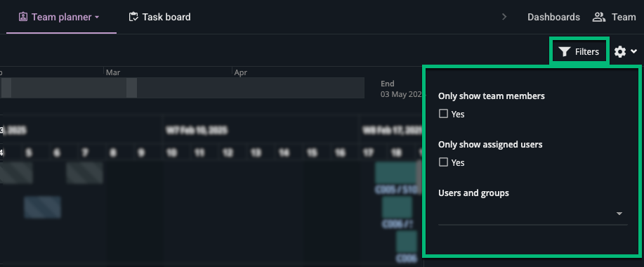The width and height of the screenshot is (644, 267).
Task: Click the 'Only show assigned users' label
Action: (490, 145)
